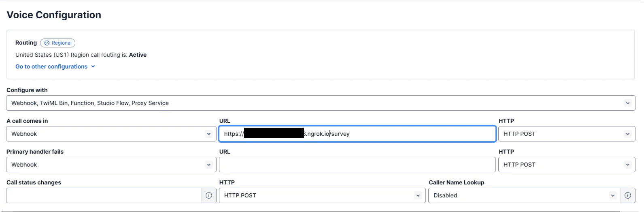The height and width of the screenshot is (212, 644).
Task: Open the Primary handler fails Webhook dropdown
Action: (111, 165)
